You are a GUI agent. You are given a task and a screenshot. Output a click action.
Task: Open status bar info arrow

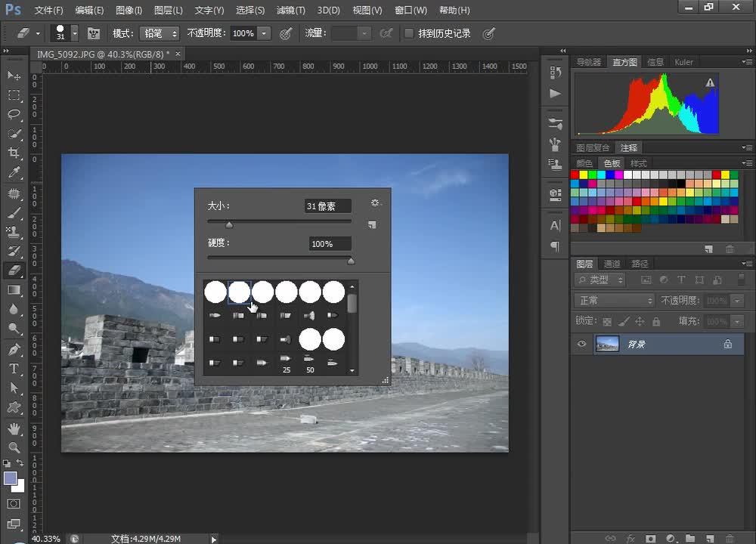214,539
